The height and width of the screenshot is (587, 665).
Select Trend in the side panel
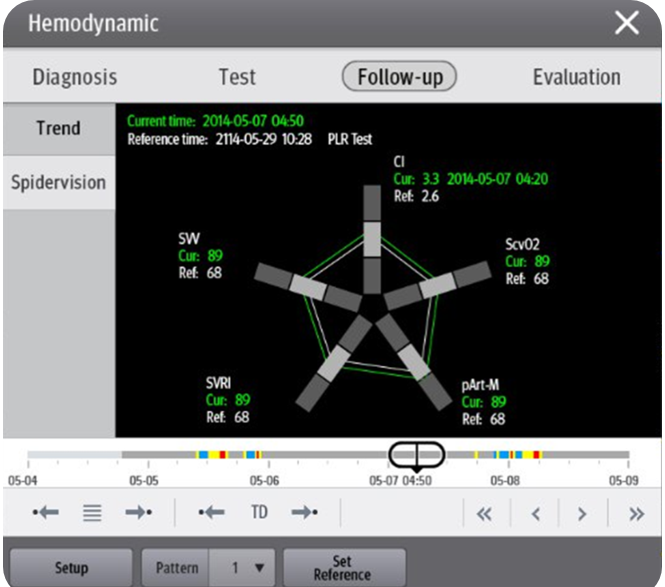pyautogui.click(x=58, y=129)
